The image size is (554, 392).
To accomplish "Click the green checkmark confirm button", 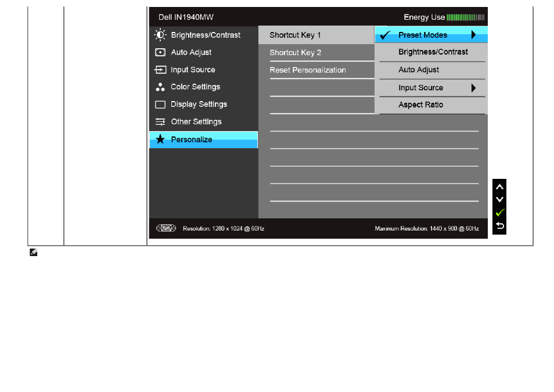I will tap(499, 213).
